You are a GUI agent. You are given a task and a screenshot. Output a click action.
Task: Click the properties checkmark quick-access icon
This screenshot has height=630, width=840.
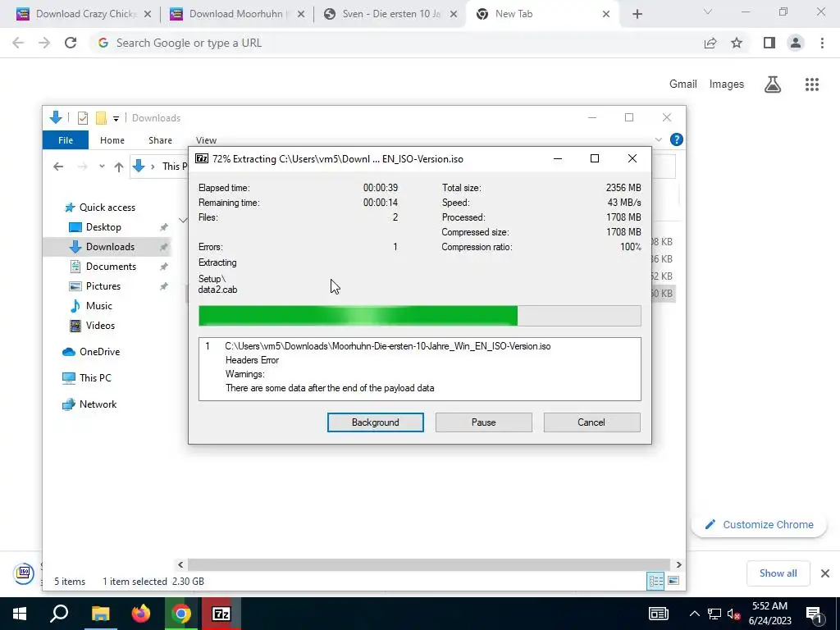tap(83, 118)
